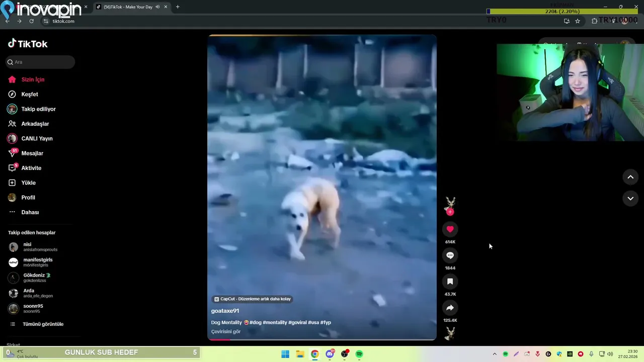This screenshot has height=362, width=644.
Task: Open Windows Start menu
Action: pyautogui.click(x=285, y=354)
